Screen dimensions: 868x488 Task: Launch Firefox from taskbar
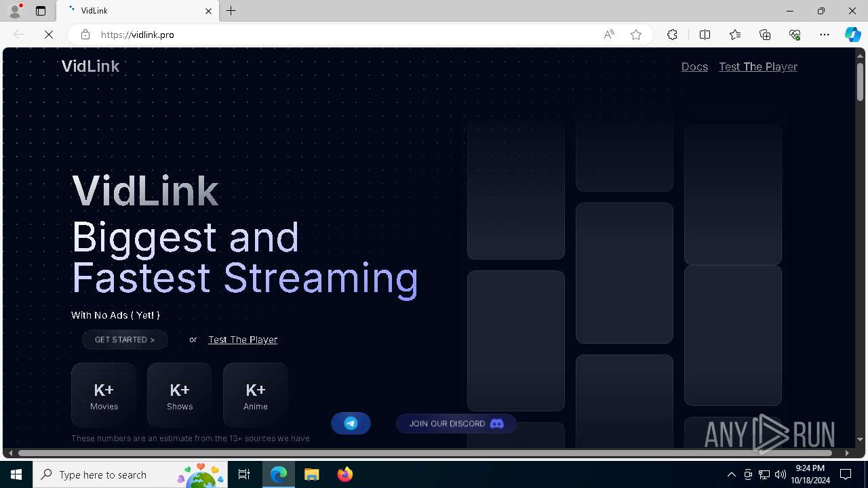pyautogui.click(x=344, y=474)
